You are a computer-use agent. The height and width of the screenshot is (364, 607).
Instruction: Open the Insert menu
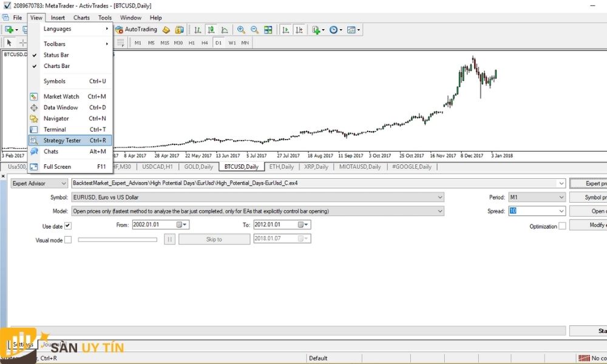pos(58,18)
